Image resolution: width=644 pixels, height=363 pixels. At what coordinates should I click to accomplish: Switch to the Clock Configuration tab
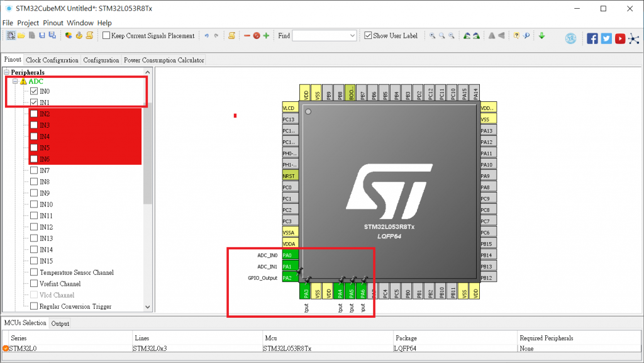pyautogui.click(x=52, y=60)
